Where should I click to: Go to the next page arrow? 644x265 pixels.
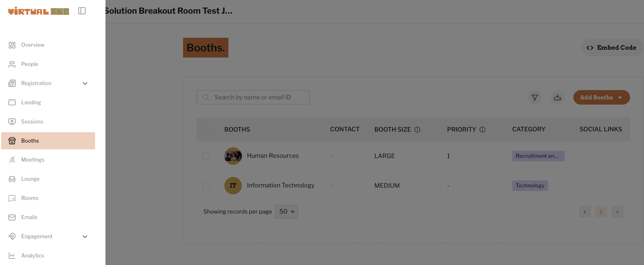(618, 212)
